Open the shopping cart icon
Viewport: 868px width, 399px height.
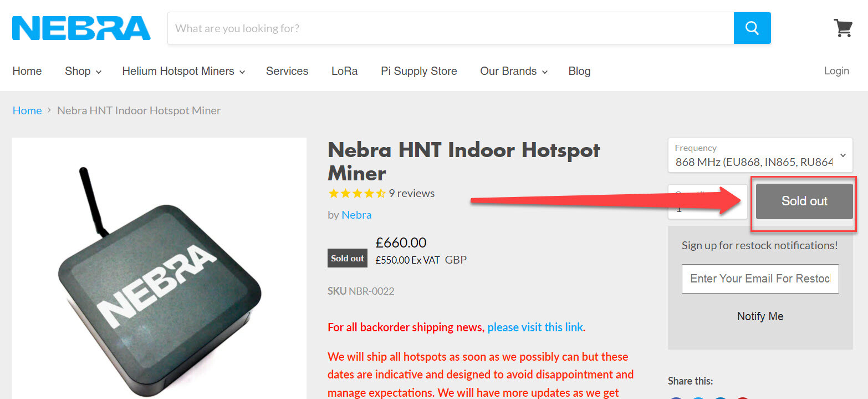pyautogui.click(x=843, y=28)
